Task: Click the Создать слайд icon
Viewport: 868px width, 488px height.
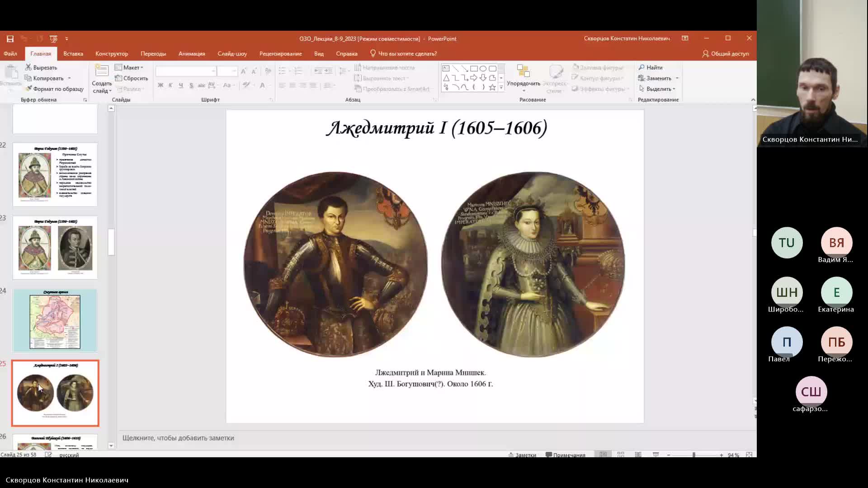Action: click(x=102, y=71)
